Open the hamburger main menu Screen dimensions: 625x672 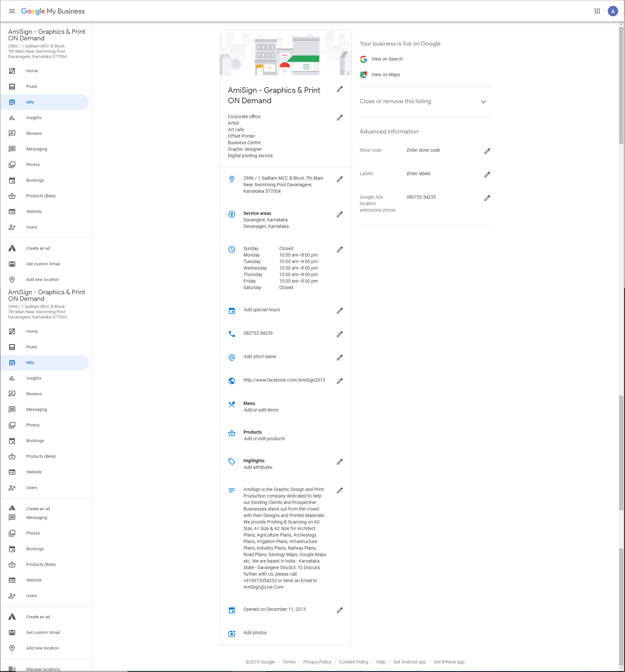point(12,11)
